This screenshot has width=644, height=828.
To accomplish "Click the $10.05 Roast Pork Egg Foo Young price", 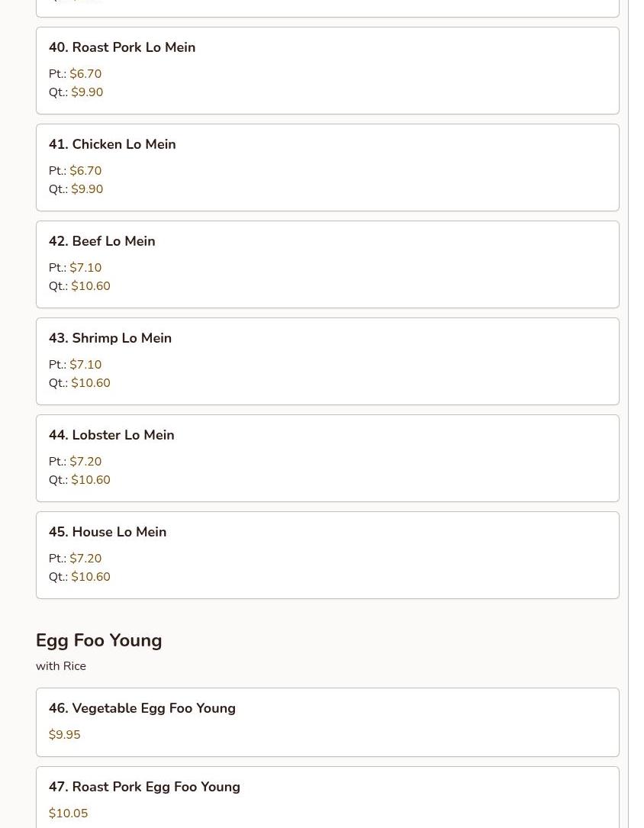I will pos(68,814).
